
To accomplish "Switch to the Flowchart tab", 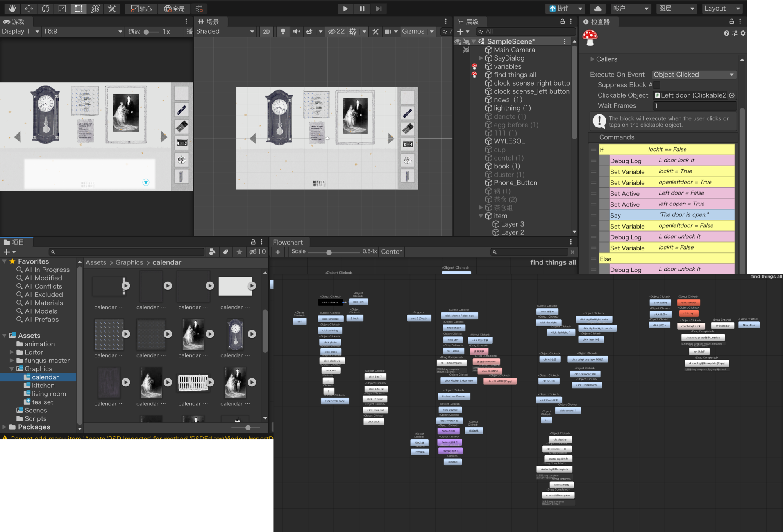I will (x=288, y=242).
